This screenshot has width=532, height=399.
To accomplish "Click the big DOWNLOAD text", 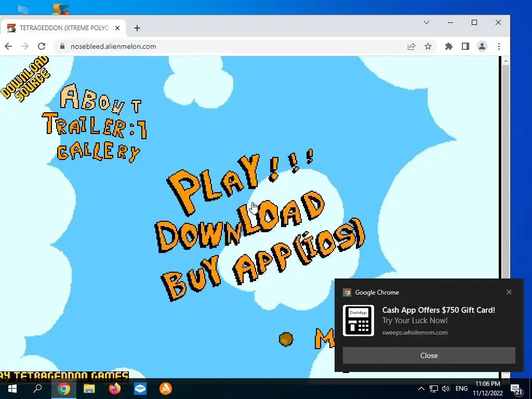I will [x=240, y=221].
